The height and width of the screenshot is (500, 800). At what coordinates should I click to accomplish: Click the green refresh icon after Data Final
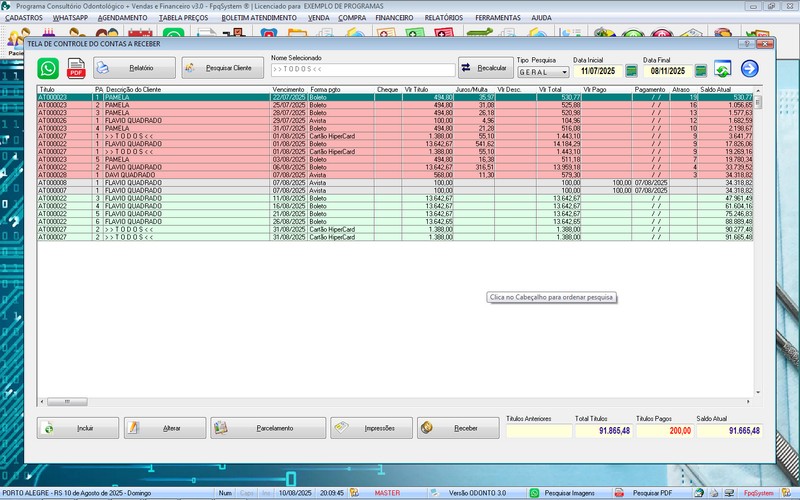click(723, 69)
